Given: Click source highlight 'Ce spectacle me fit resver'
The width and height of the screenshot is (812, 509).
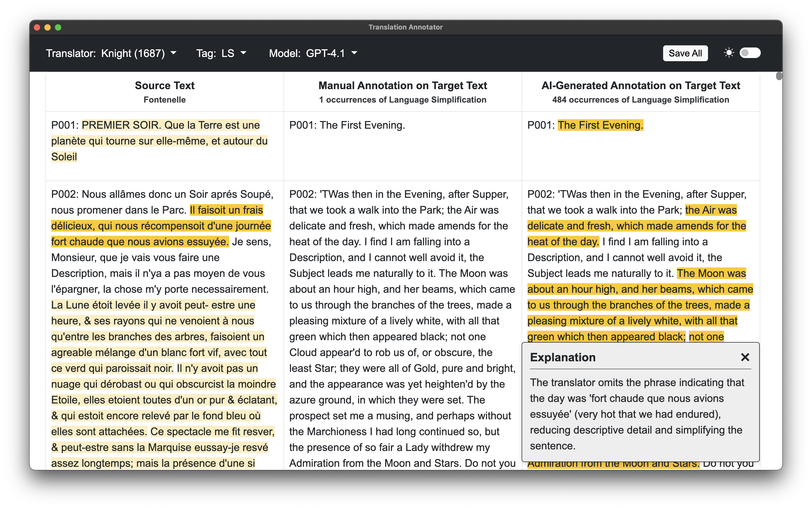Looking at the screenshot, I should [x=163, y=447].
